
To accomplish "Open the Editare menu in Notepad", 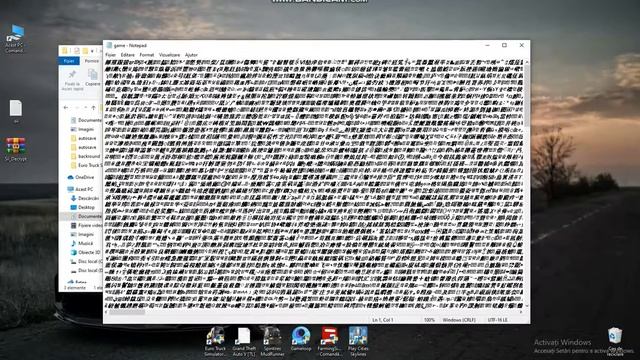I will click(x=127, y=55).
